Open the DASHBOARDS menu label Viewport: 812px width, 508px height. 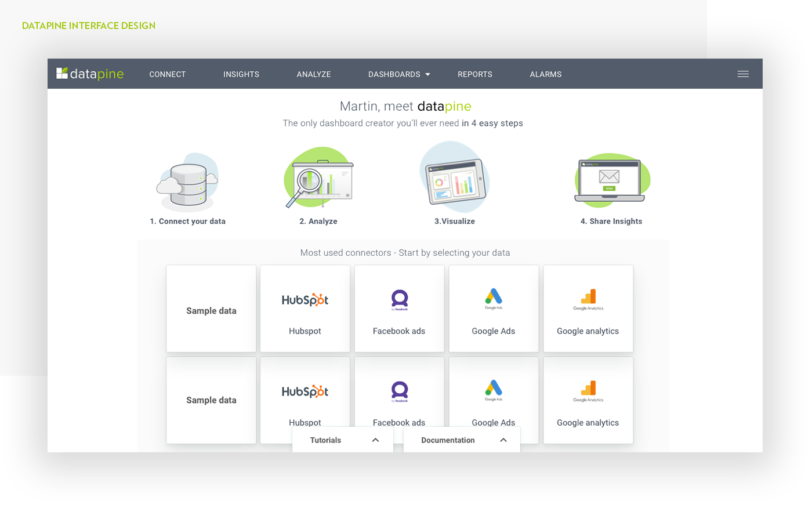pos(394,74)
